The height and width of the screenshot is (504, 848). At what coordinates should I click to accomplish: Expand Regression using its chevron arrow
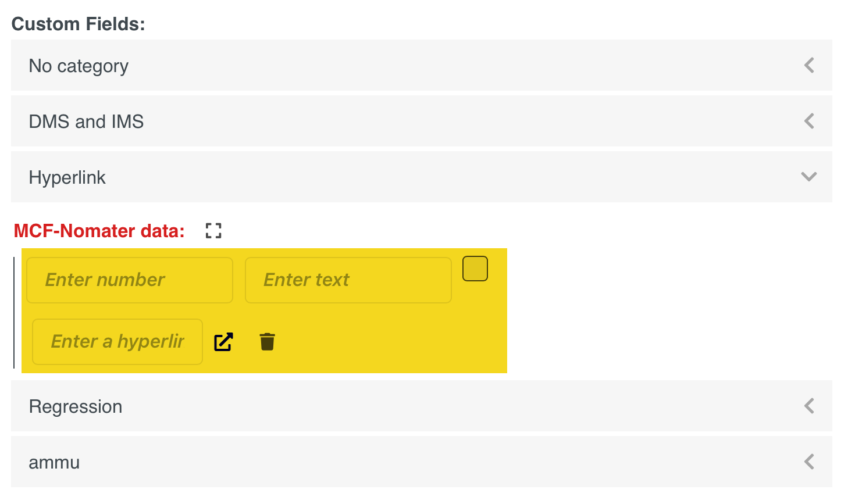(x=808, y=406)
